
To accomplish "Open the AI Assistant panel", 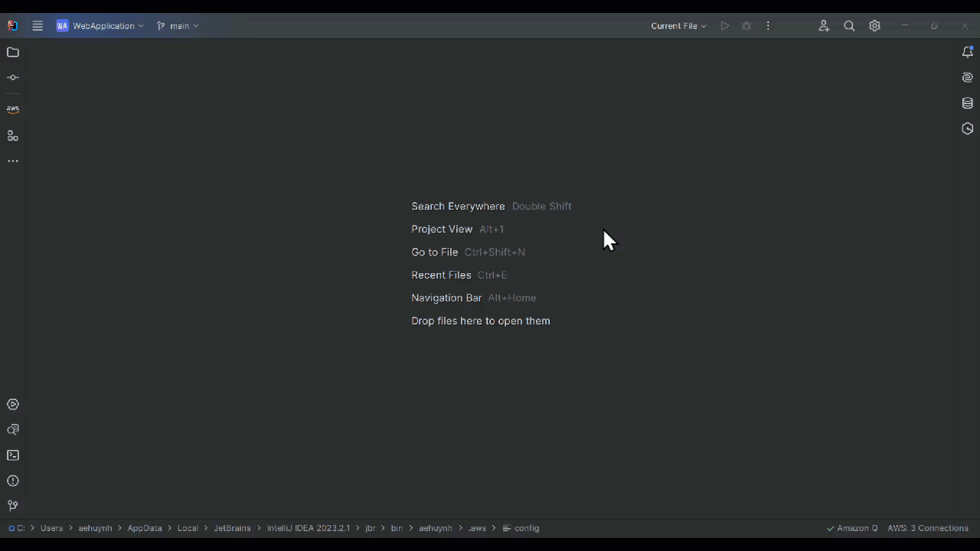I will 967,77.
